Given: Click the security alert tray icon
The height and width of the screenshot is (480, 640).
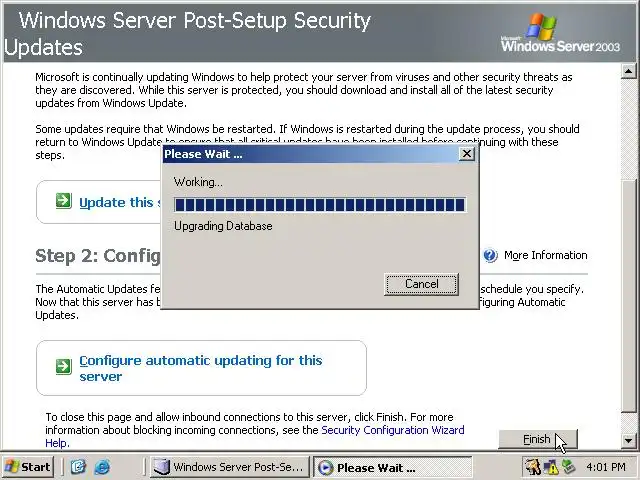Looking at the screenshot, I should 533,467.
